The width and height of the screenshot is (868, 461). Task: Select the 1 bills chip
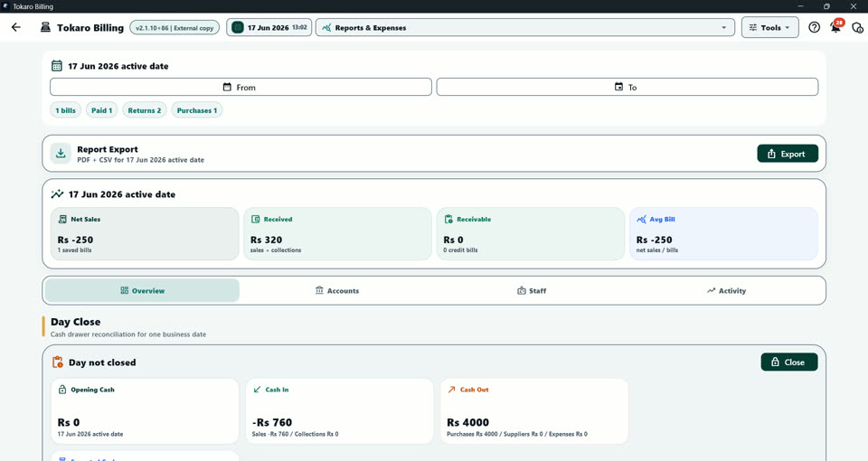[65, 110]
